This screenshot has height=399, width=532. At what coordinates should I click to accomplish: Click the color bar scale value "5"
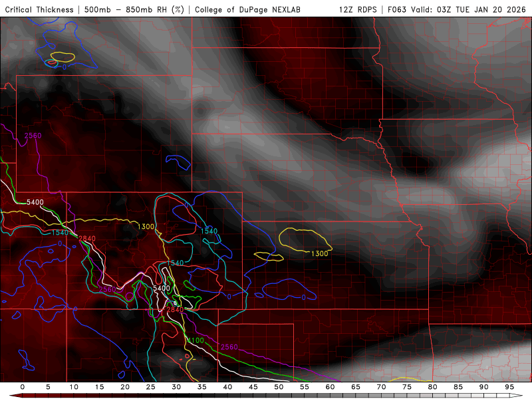tap(48, 387)
